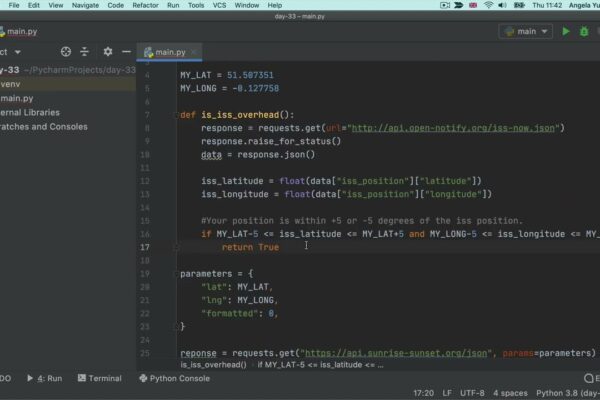Screen dimensions: 600x400
Task: Click the sunrise-sunset.org API URL link
Action: 396,353
